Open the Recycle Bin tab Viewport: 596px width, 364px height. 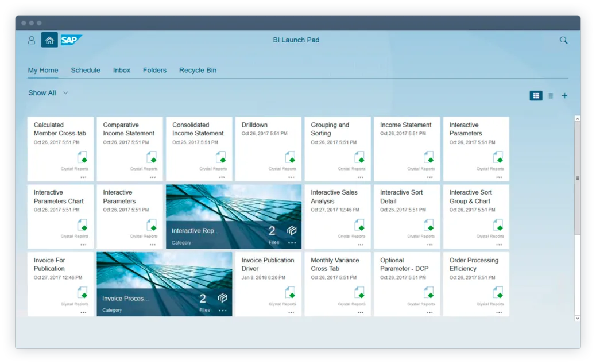(x=198, y=70)
